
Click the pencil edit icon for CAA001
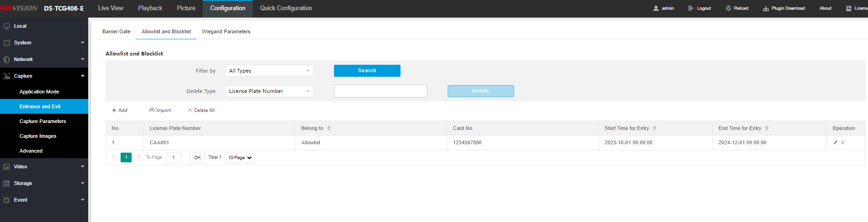click(835, 142)
